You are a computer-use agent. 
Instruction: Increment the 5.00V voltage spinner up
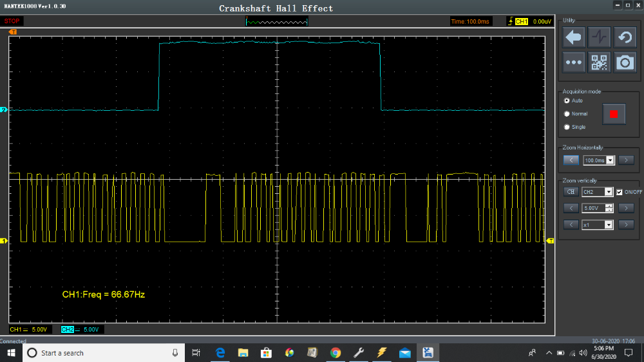[x=609, y=206]
